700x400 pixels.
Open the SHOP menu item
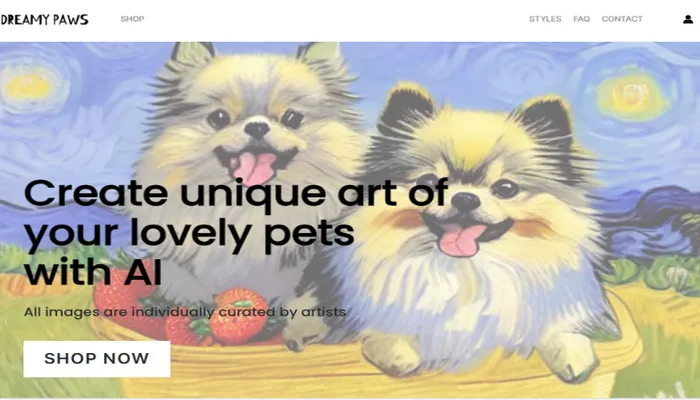click(132, 19)
